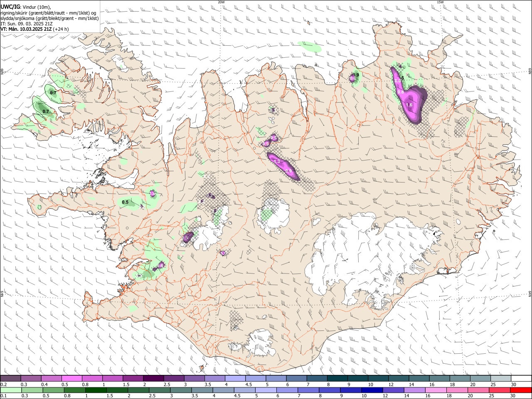The height and width of the screenshot is (399, 532).
Task: Click the 1.6 snowfall value in the northeast
Action: pos(409,105)
